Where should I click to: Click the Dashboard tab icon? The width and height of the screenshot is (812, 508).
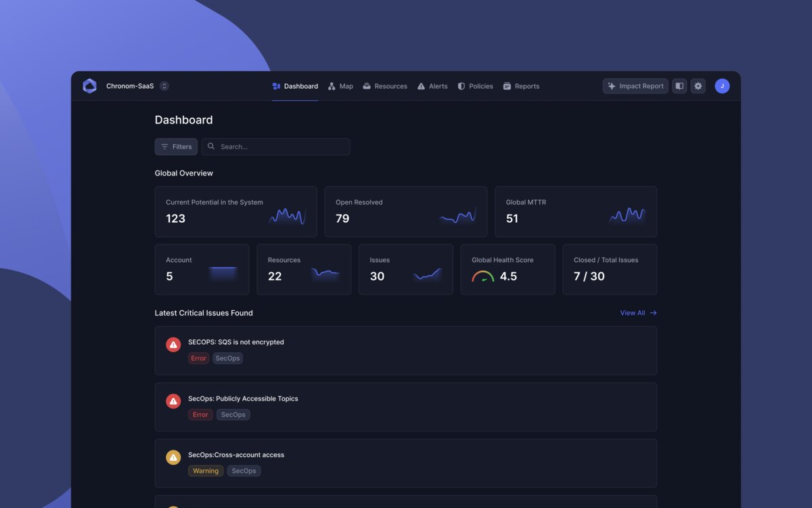[276, 86]
